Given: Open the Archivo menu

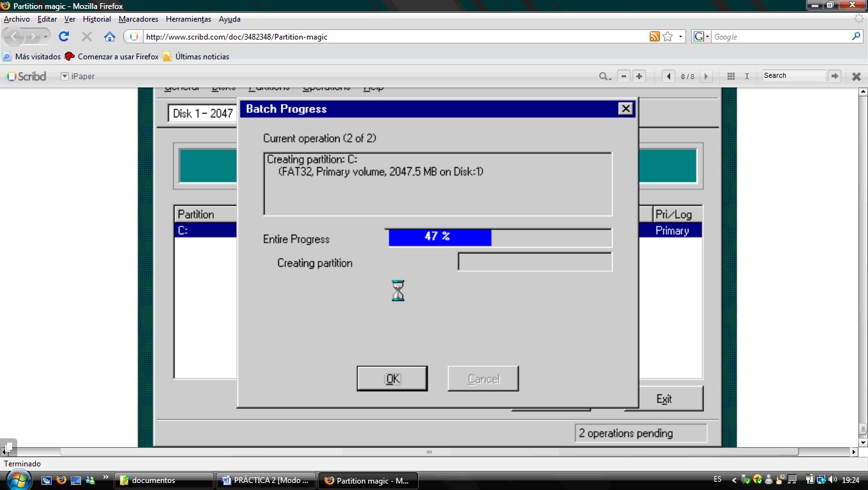Looking at the screenshot, I should point(17,19).
